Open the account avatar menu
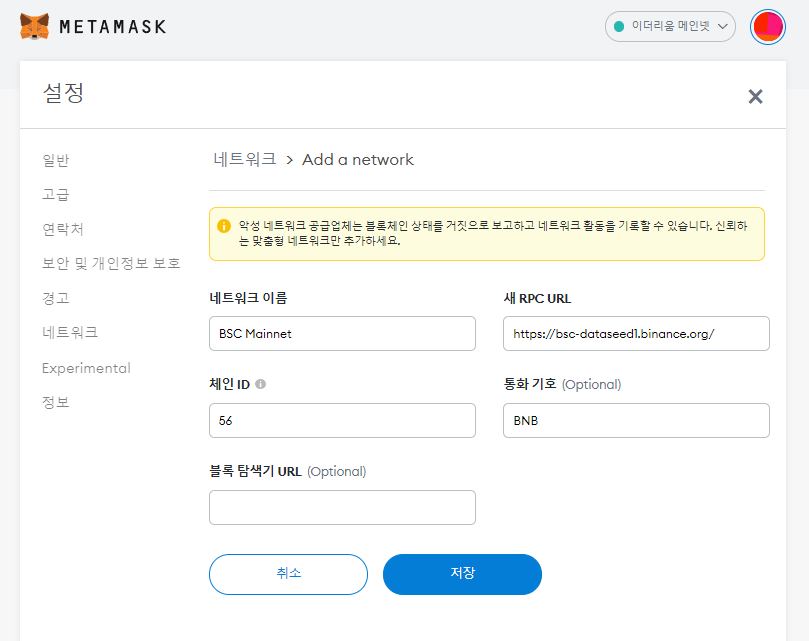 [768, 27]
